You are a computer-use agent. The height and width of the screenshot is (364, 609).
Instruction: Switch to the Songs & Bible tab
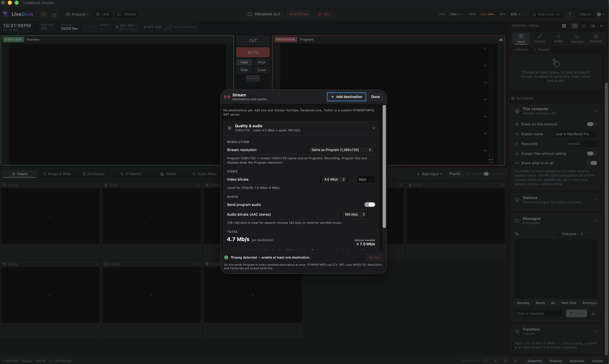[57, 174]
